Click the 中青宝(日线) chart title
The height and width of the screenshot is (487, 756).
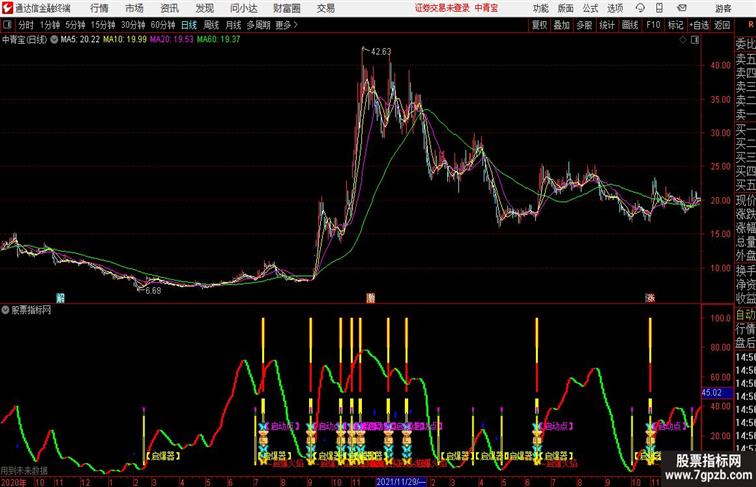pos(25,40)
